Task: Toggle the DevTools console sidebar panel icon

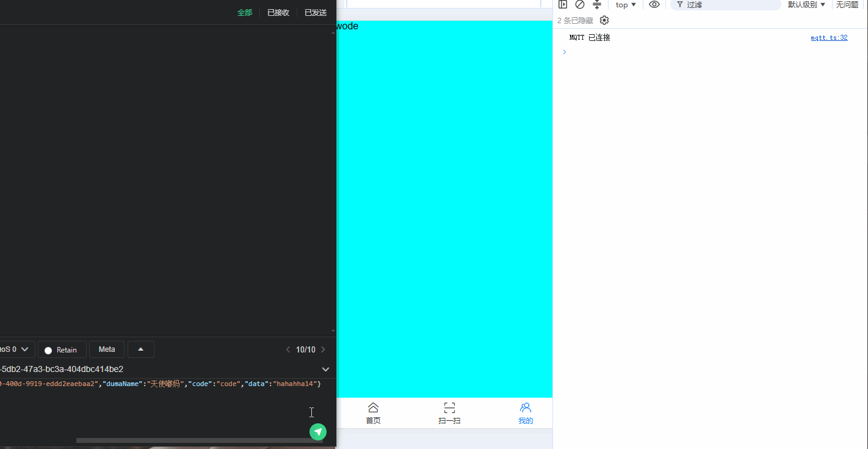Action: coord(563,4)
